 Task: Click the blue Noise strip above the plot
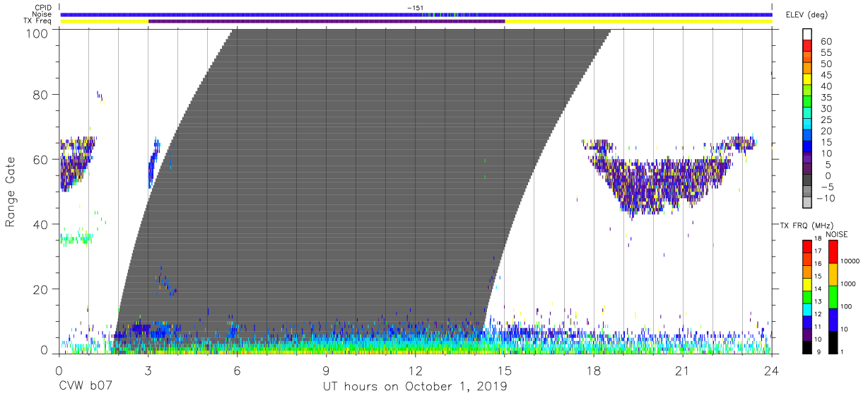coord(416,14)
